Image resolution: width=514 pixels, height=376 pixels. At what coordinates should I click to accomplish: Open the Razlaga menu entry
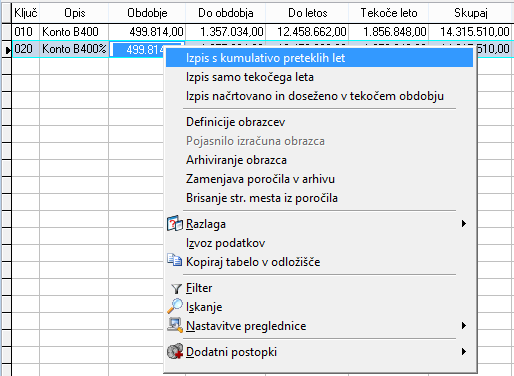point(319,224)
